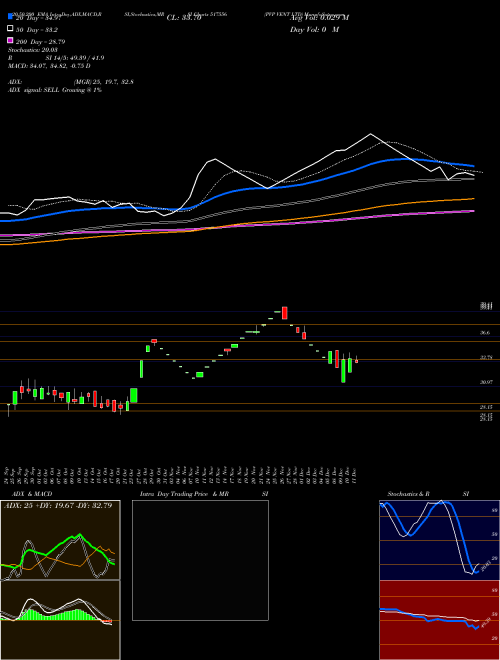Click the 'Day Vol: 0 M' label

click(314, 30)
